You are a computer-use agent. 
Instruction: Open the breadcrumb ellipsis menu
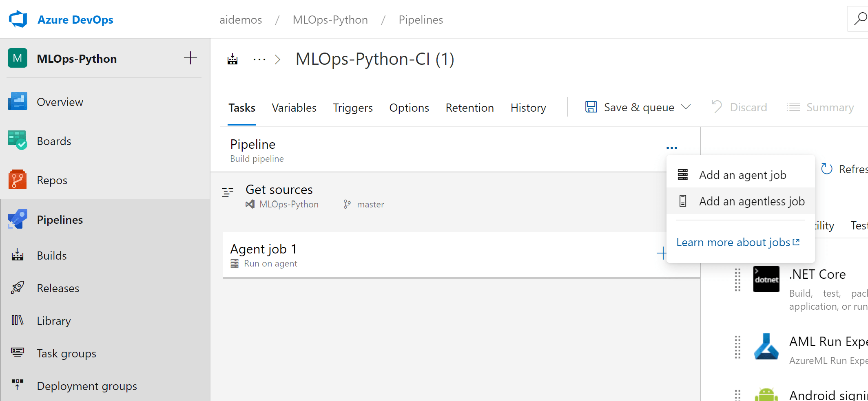(x=259, y=59)
